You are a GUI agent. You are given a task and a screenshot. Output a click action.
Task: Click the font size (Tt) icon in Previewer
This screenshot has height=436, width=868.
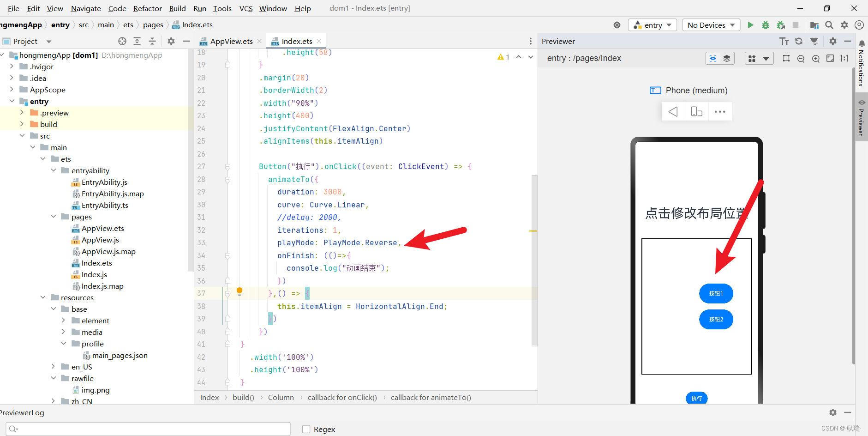[x=784, y=41]
